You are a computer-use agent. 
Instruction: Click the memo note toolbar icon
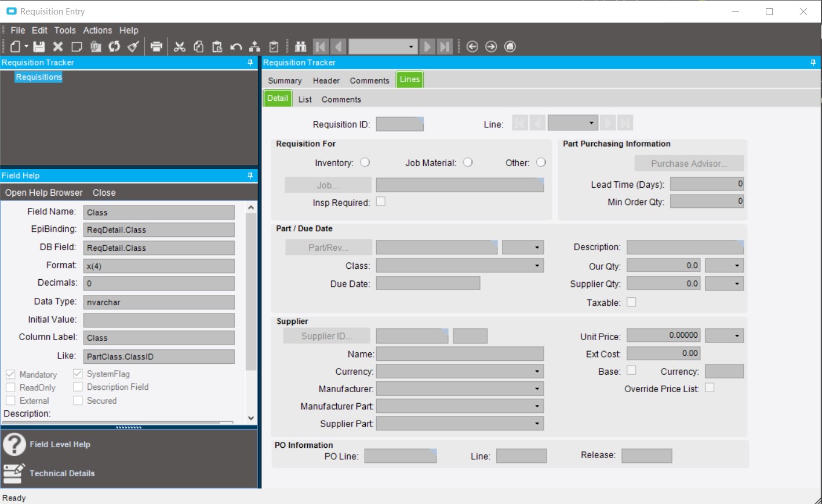click(77, 47)
